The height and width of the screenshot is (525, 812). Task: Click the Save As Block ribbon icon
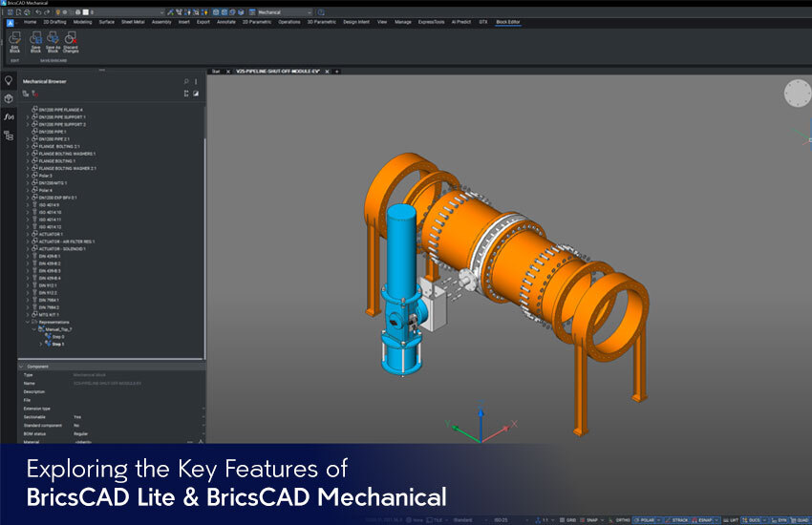click(53, 38)
